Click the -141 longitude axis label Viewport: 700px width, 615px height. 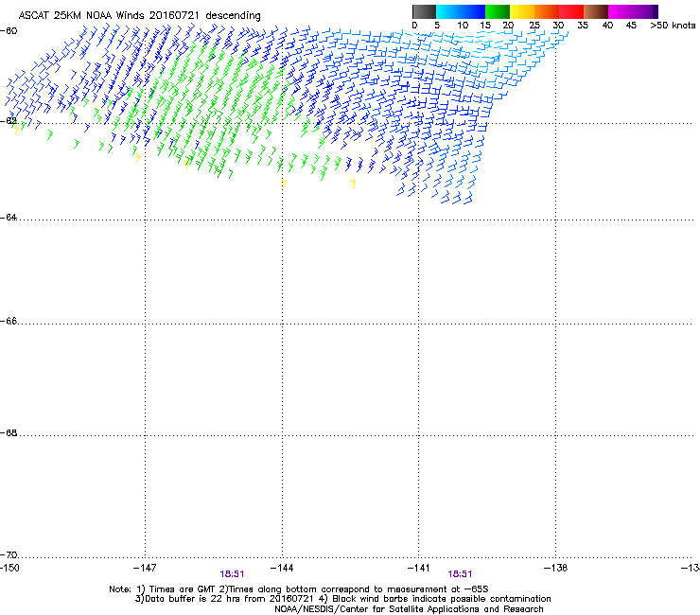pyautogui.click(x=418, y=568)
